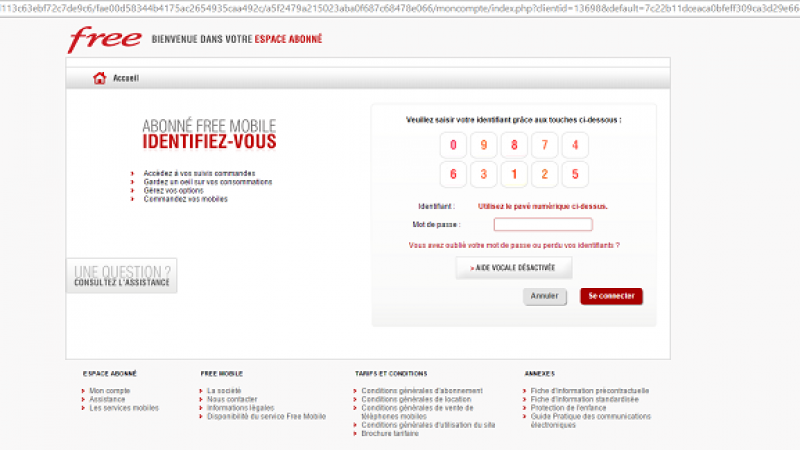Open the Accueil navigation link
800x450 pixels.
126,78
